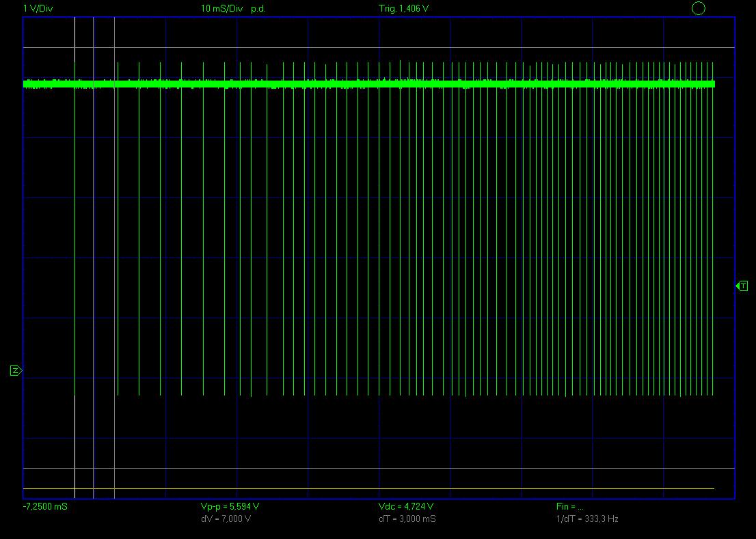Click the 10 mS/Div timebase label

click(221, 9)
